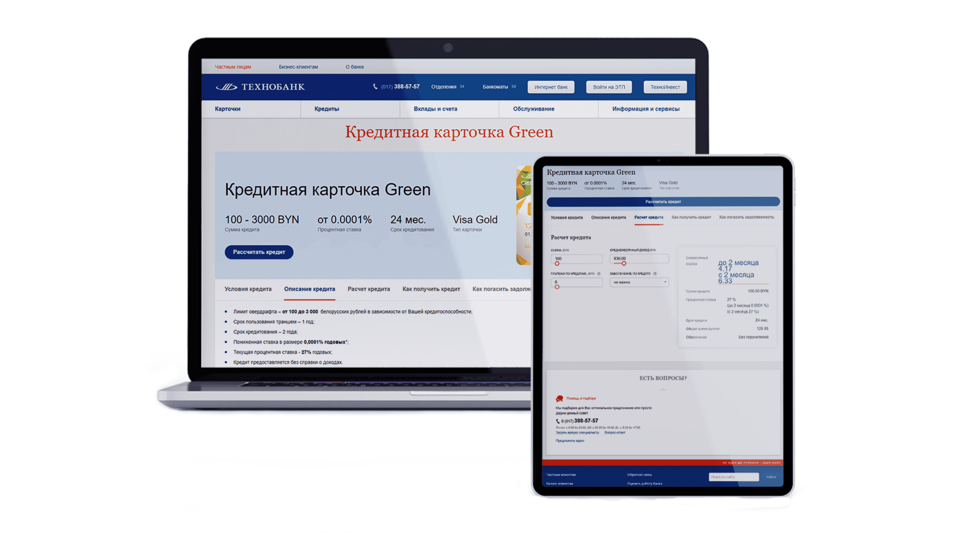The image size is (980, 533).
Task: Click the 'Текущая процентная ставка - 27% годовых' bullet
Action: click(x=282, y=352)
